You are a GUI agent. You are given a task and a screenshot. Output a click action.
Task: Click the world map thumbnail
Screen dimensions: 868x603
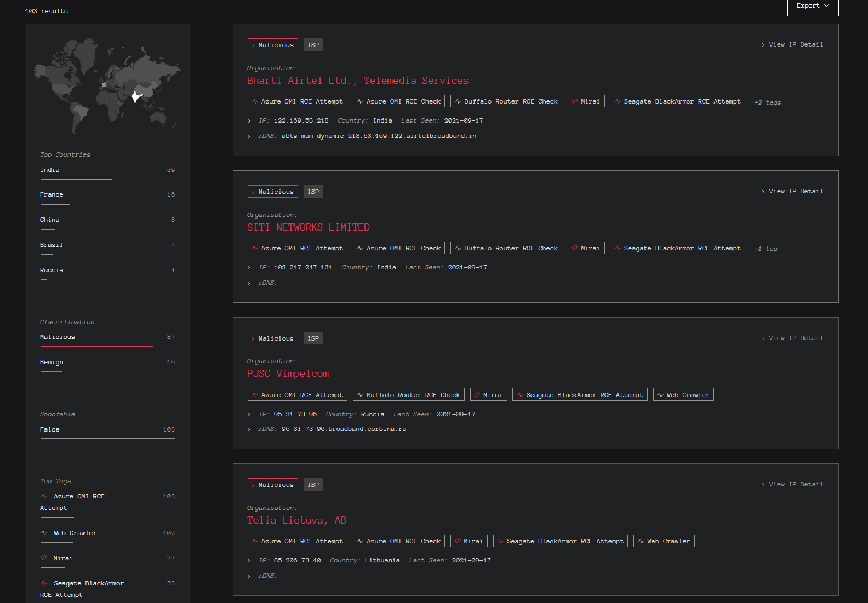click(x=107, y=86)
